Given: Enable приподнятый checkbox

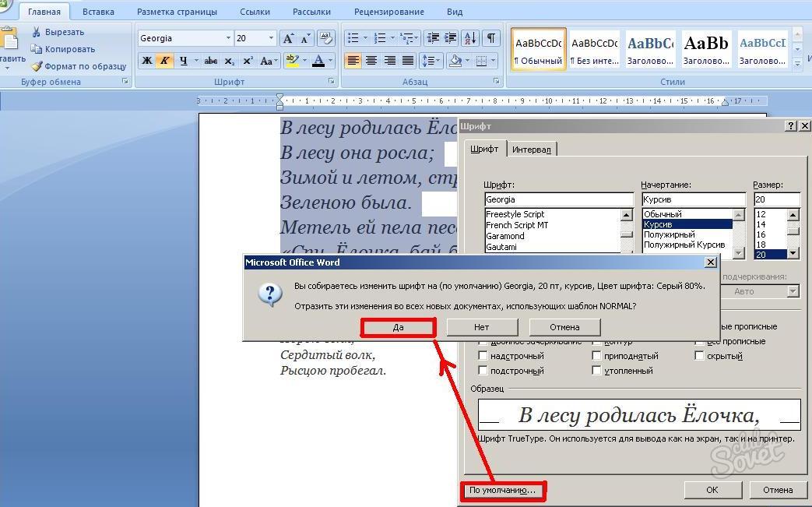Looking at the screenshot, I should coord(596,356).
